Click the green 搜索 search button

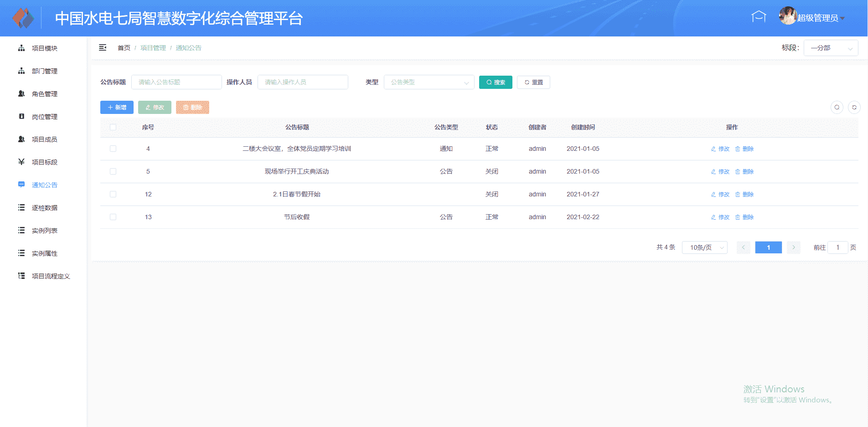tap(496, 82)
